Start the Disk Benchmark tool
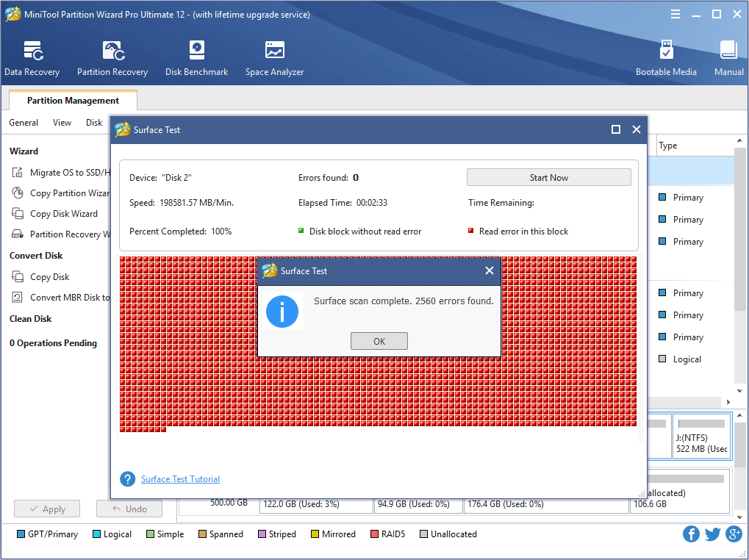 [196, 57]
